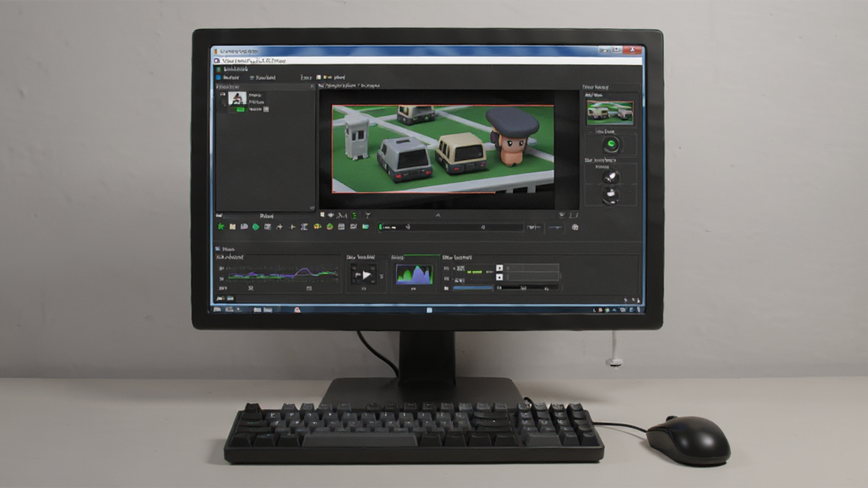
Task: Click the solid green circle toolbar icon
Action: (x=256, y=227)
